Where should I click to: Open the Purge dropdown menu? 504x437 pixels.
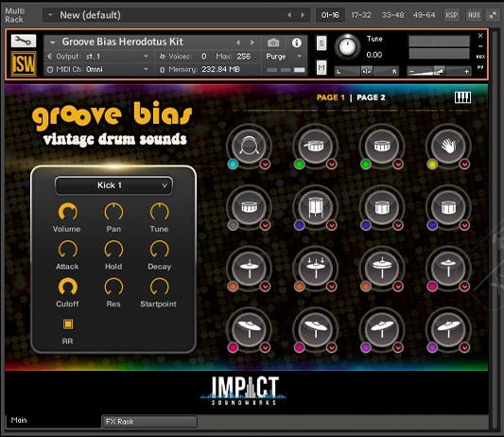(x=284, y=57)
